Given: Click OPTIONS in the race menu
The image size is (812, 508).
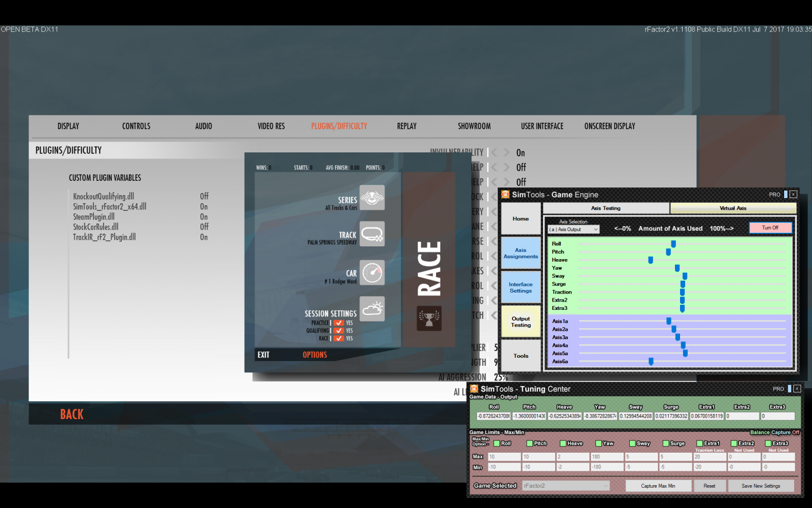Looking at the screenshot, I should click(x=315, y=355).
